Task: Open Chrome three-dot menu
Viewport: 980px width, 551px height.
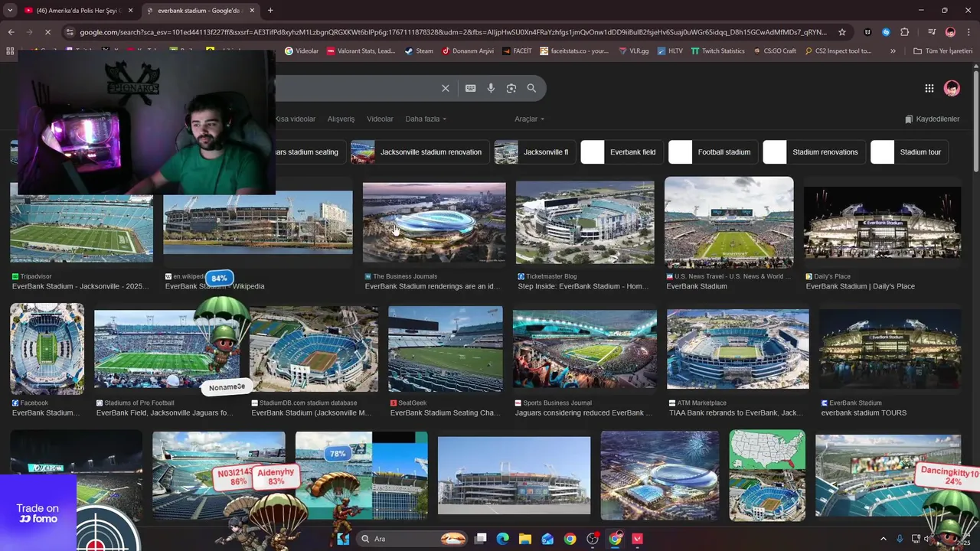Action: (969, 32)
